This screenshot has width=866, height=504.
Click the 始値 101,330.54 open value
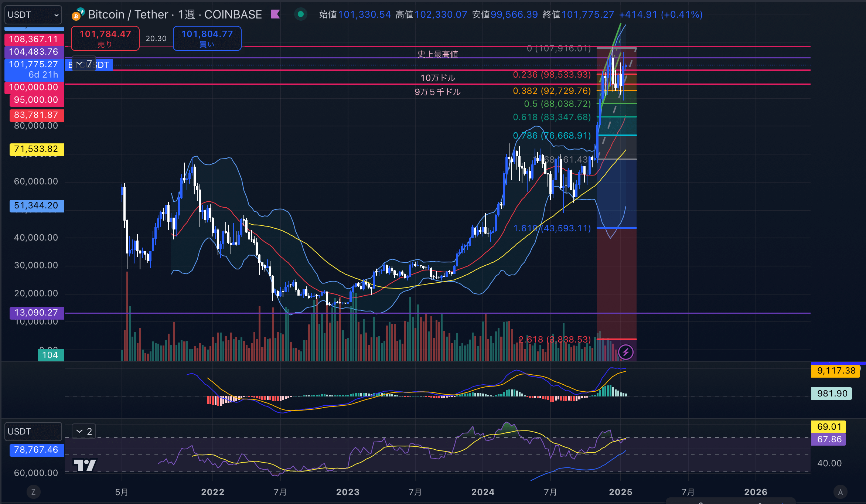pyautogui.click(x=355, y=15)
